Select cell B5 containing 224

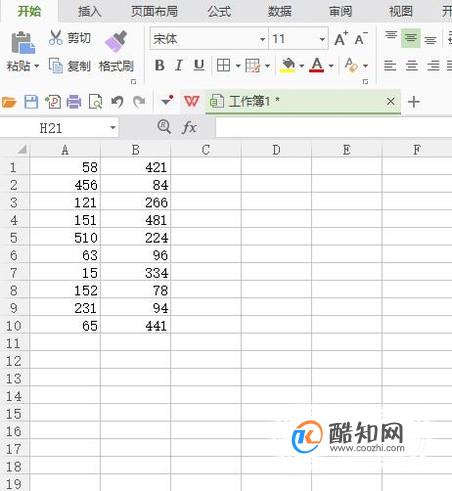(135, 238)
